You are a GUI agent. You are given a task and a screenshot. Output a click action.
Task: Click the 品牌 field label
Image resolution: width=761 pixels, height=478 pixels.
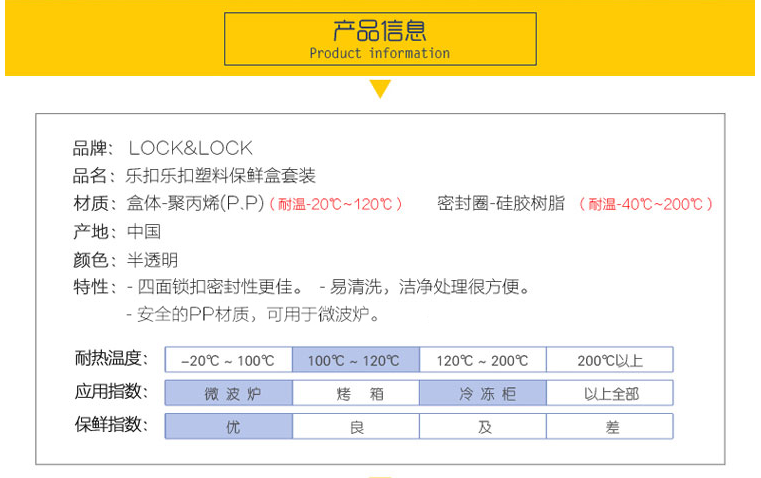point(93,148)
